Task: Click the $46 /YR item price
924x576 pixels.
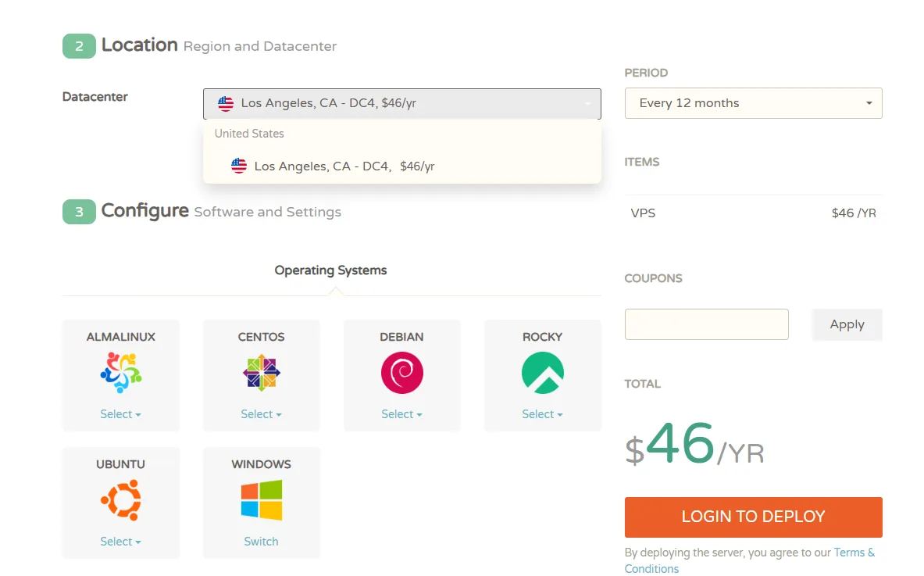Action: coord(854,213)
